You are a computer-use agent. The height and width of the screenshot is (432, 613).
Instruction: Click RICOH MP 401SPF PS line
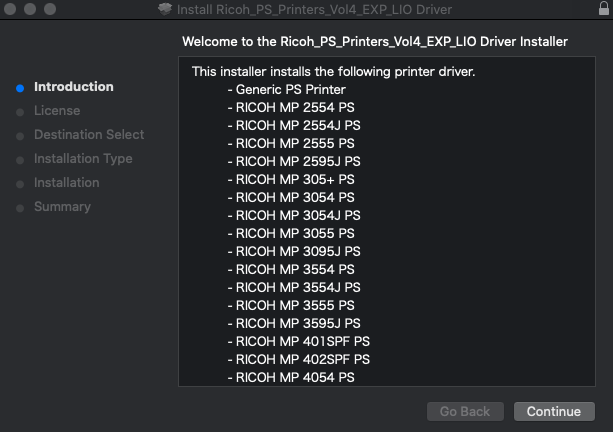(x=299, y=341)
